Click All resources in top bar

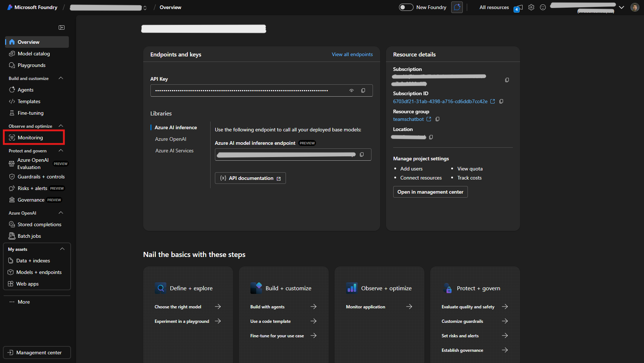[x=494, y=7]
